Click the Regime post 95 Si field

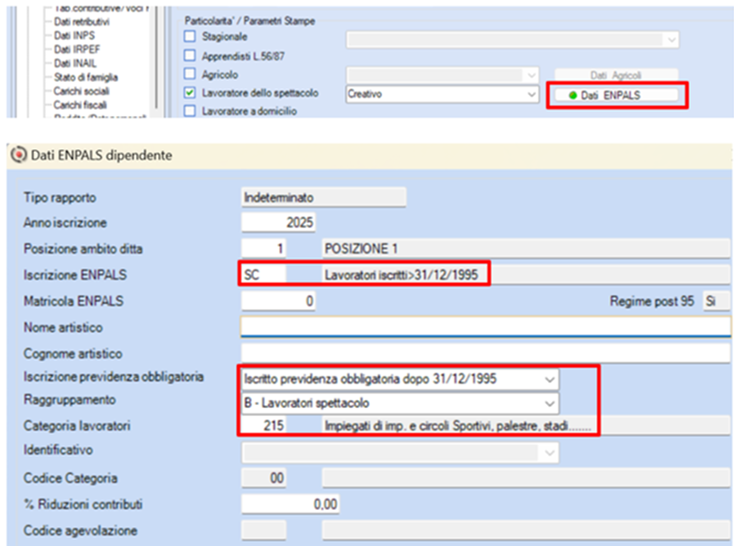[717, 301]
